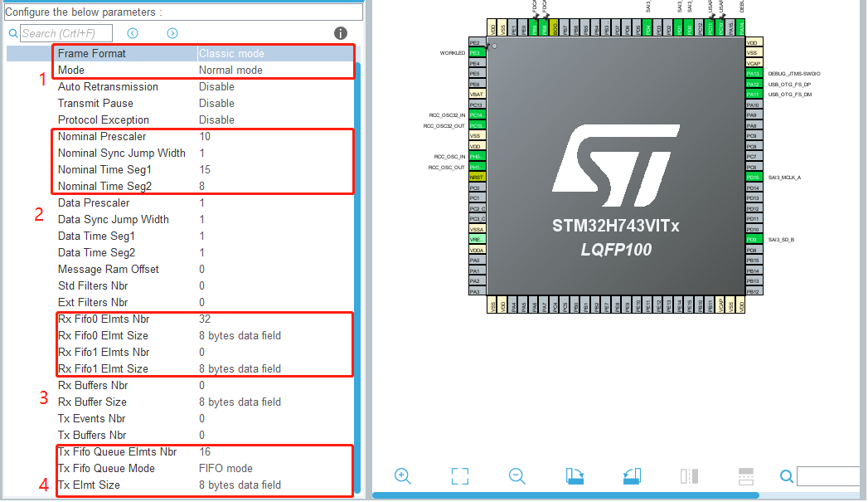The image size is (868, 502).
Task: Click the pinout search magnifier icon
Action: click(x=786, y=476)
